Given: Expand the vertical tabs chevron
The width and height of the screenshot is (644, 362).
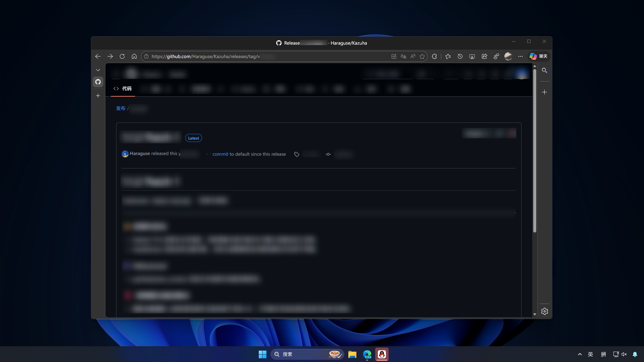Looking at the screenshot, I should (98, 70).
